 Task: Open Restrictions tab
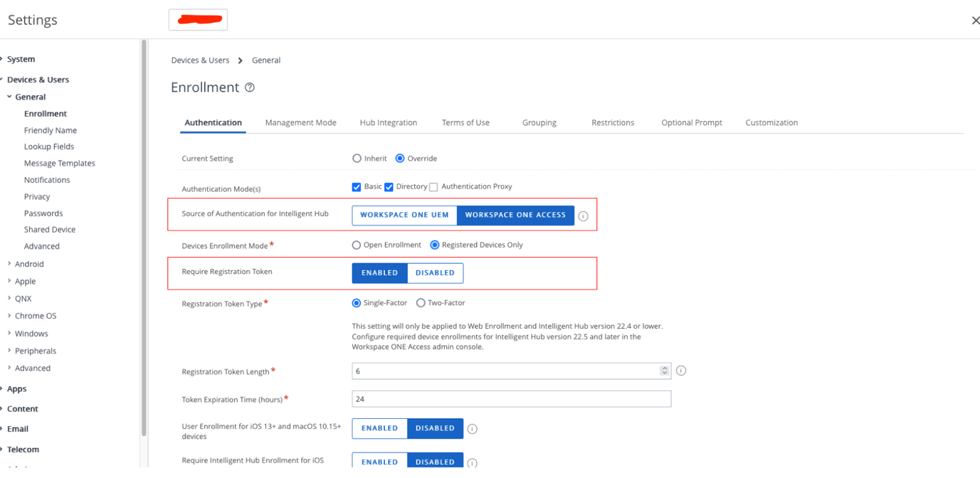[613, 122]
